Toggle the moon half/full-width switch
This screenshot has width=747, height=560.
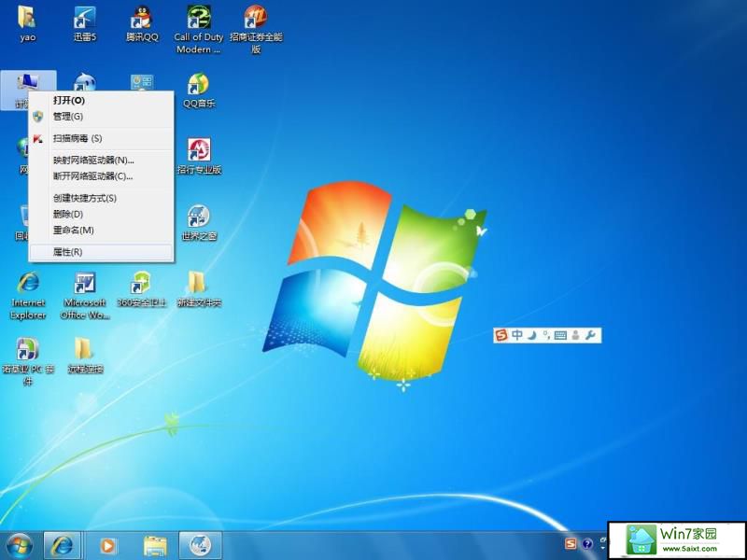(x=531, y=335)
